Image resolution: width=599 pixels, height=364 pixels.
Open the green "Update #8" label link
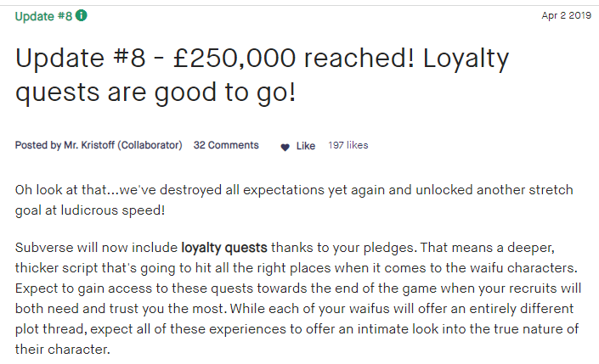(x=43, y=15)
